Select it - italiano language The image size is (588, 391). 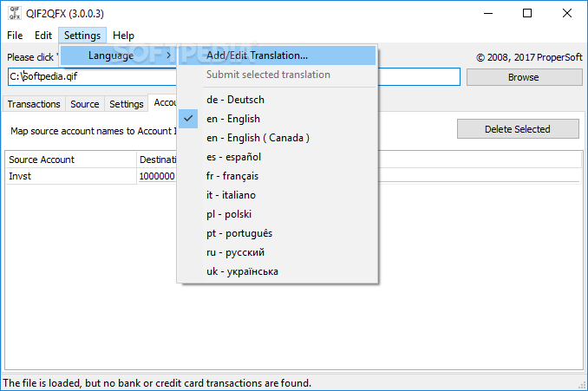coord(278,195)
